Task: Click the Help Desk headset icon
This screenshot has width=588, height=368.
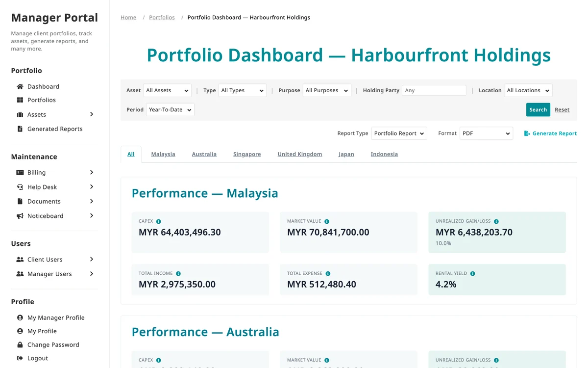Action: tap(20, 187)
